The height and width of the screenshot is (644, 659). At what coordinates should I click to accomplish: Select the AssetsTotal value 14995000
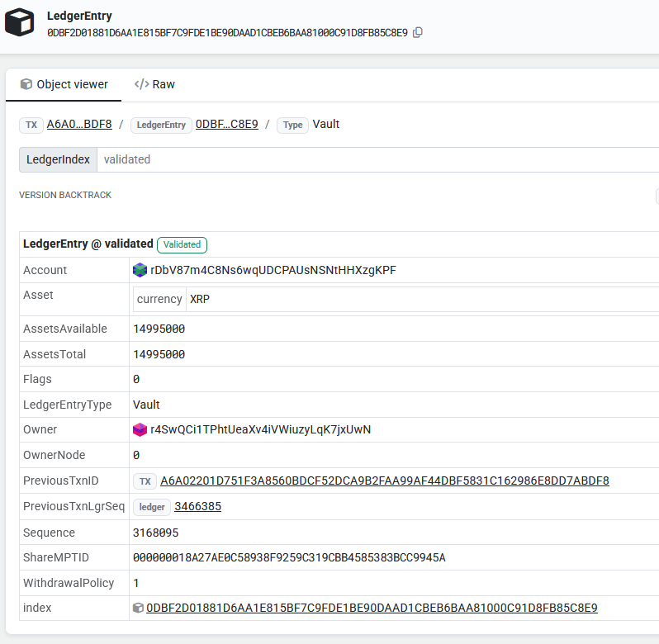pyautogui.click(x=159, y=354)
